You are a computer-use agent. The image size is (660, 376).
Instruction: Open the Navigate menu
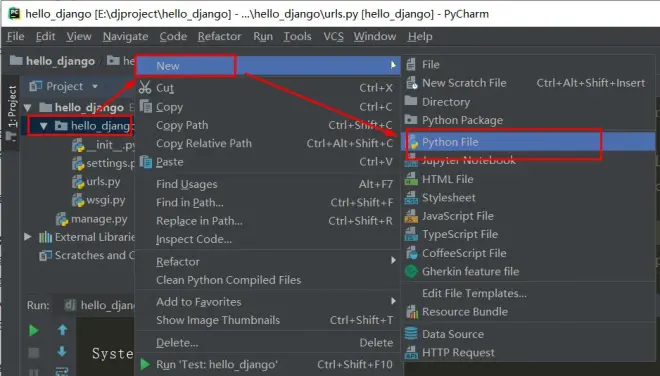[125, 37]
